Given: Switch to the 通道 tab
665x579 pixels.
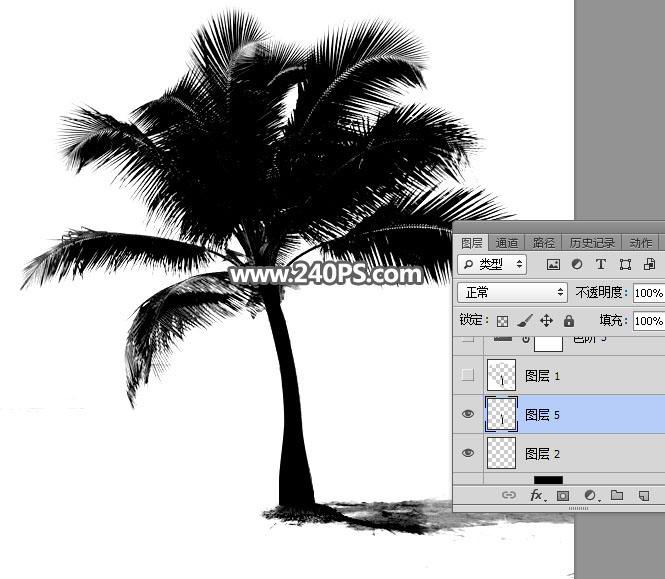Looking at the screenshot, I should 506,243.
